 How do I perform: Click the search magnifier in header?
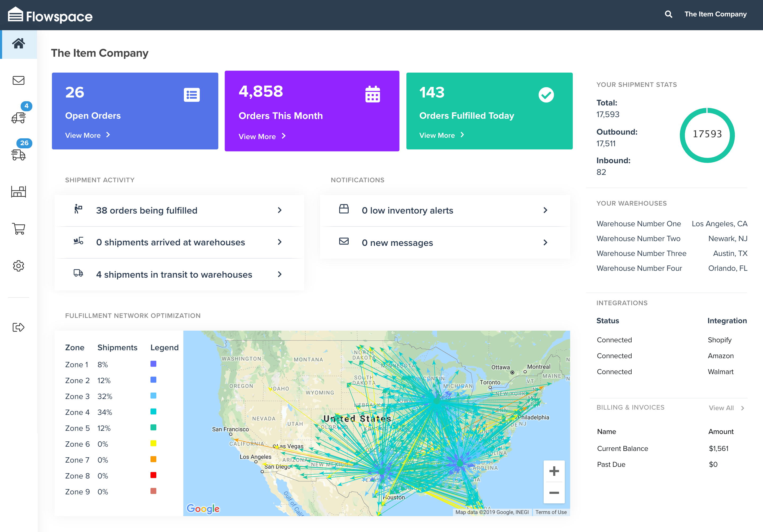[668, 14]
